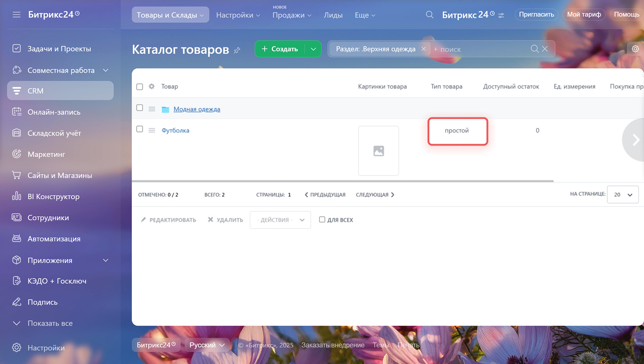Remove the Верхняя одежда section filter chip
Screen dimensions: 644x364
(x=424, y=49)
